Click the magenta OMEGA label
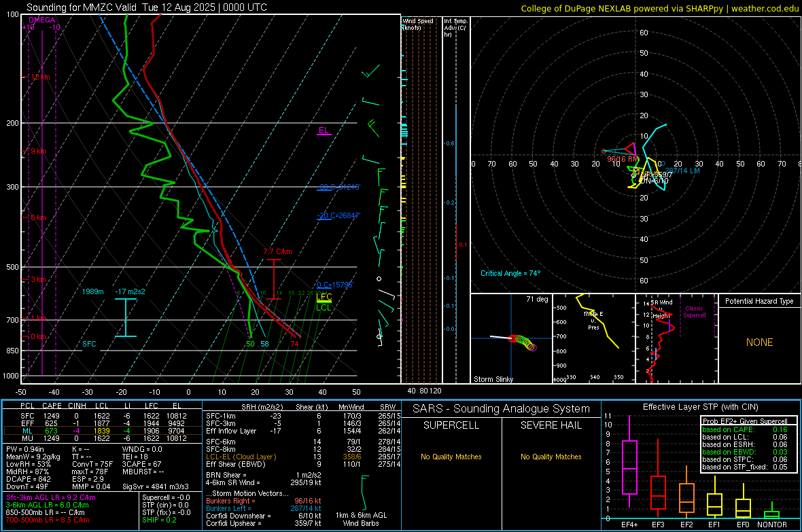The image size is (802, 532). pos(42,20)
